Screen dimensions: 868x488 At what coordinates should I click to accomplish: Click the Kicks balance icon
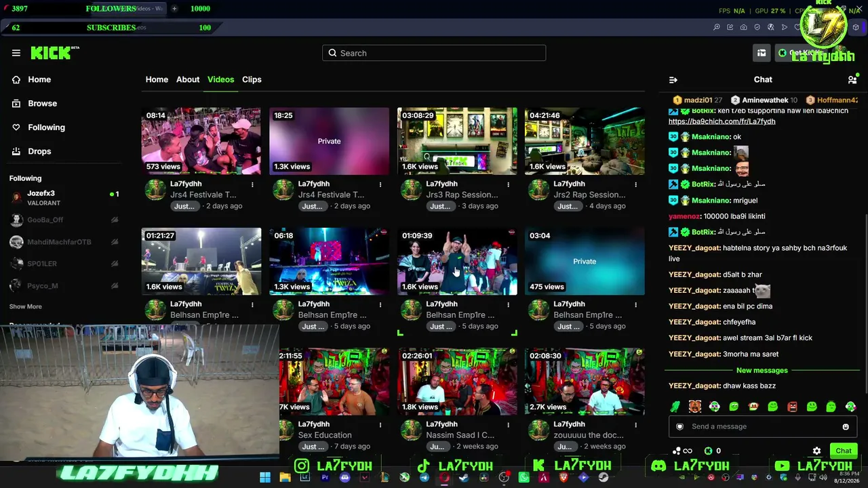coord(709,451)
